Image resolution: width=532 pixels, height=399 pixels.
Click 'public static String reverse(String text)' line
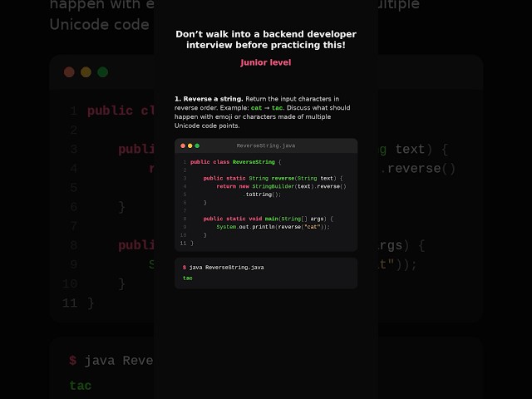tap(273, 179)
